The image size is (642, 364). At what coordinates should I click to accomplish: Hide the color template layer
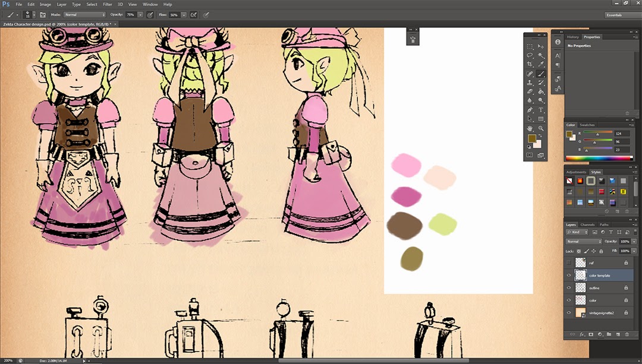(569, 276)
